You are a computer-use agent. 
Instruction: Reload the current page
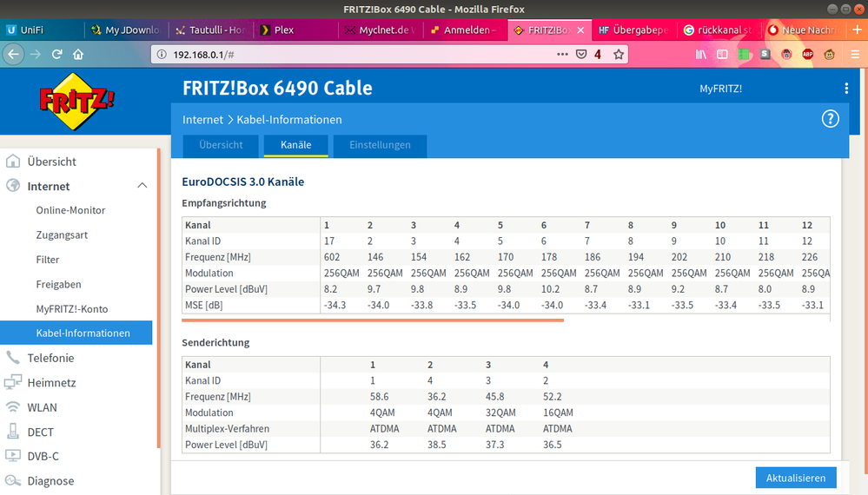point(56,54)
